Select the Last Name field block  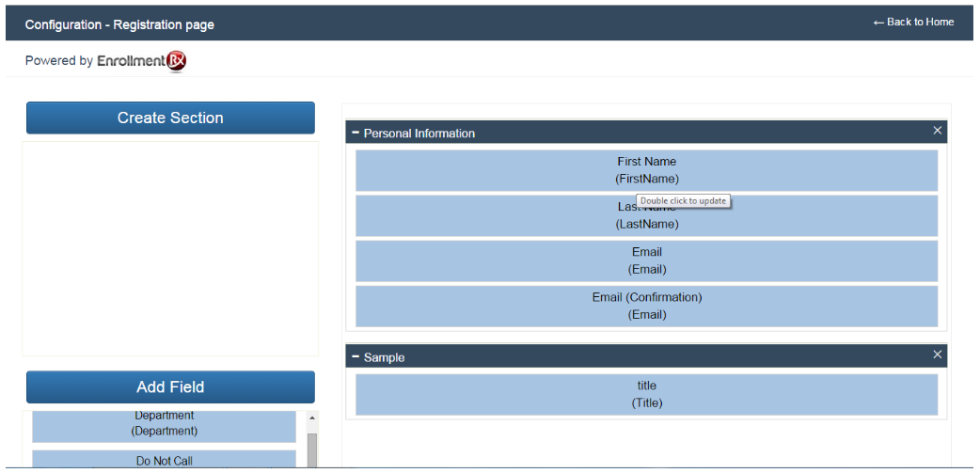pyautogui.click(x=646, y=222)
